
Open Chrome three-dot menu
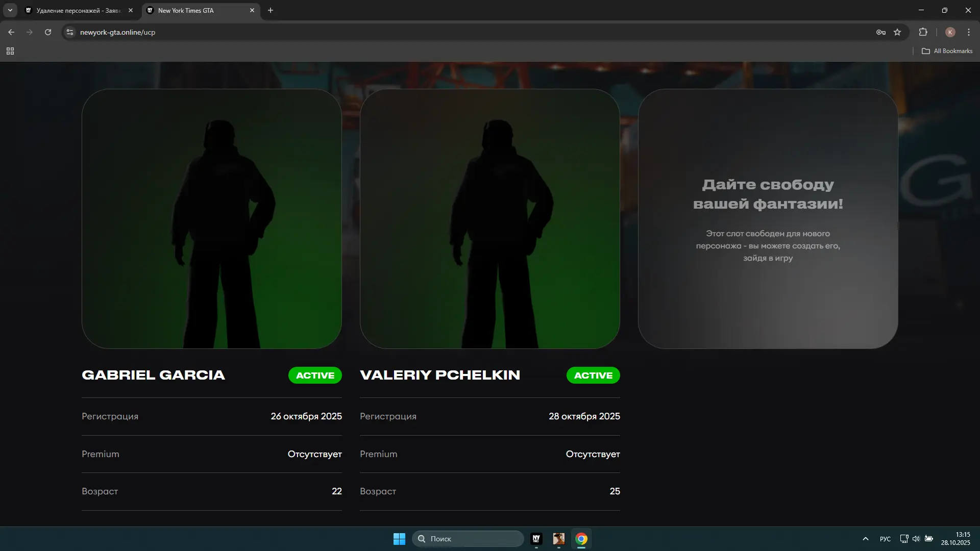point(969,32)
